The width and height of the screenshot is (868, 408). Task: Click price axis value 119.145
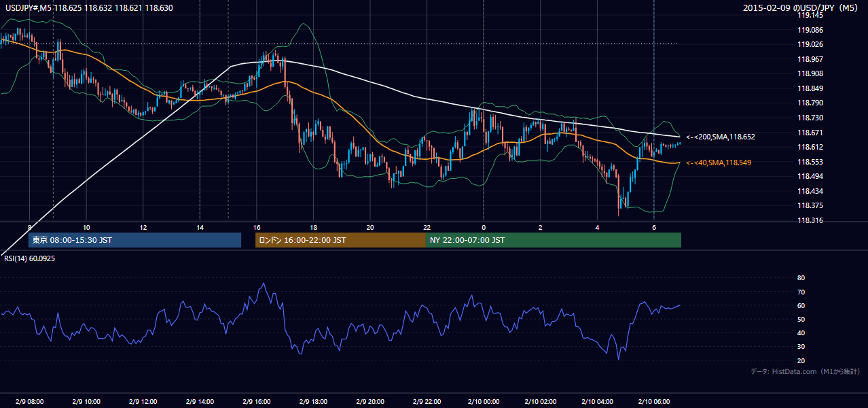pos(810,15)
